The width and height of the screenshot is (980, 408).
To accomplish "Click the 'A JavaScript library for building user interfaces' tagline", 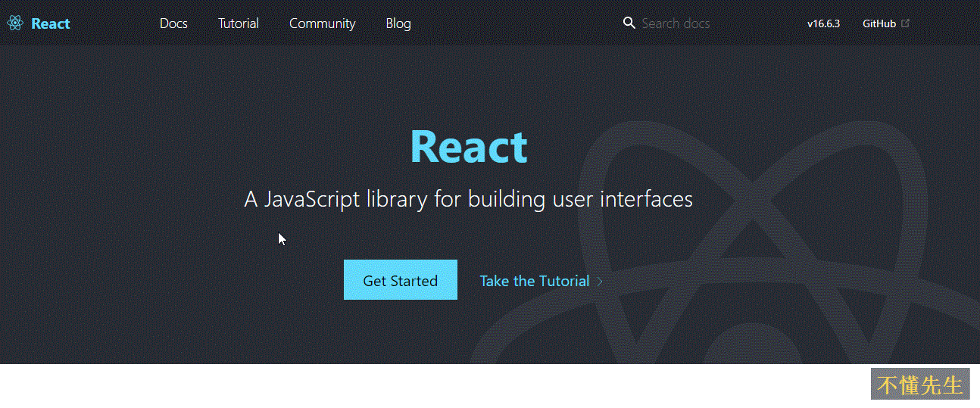I will (x=469, y=200).
